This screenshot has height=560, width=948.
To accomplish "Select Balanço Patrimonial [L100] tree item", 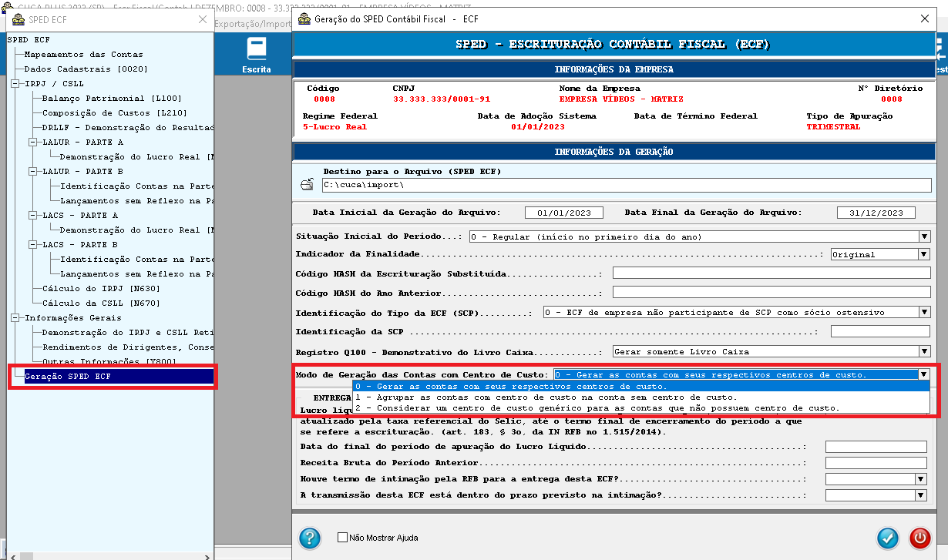I will click(x=112, y=99).
